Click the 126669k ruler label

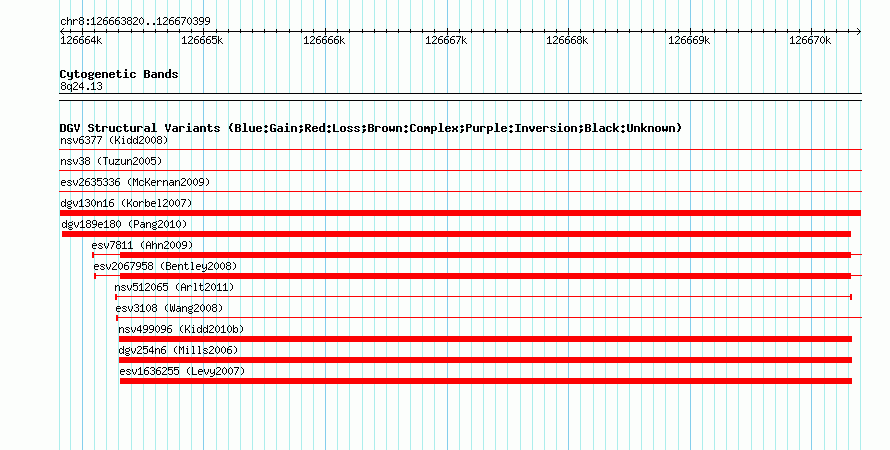[689, 40]
